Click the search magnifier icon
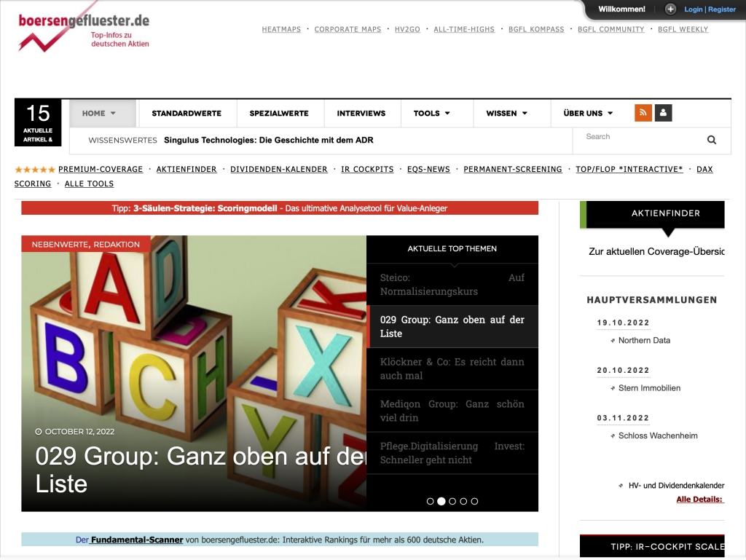 click(x=712, y=140)
